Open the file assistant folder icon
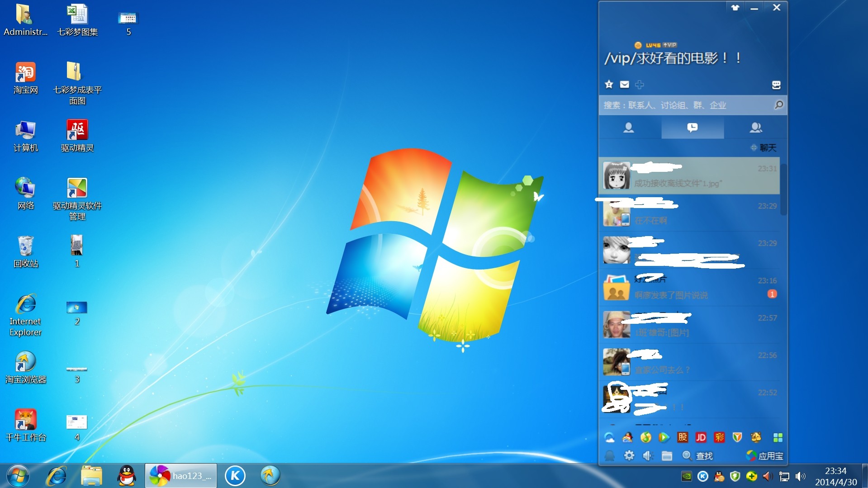868x488 pixels. 667,456
